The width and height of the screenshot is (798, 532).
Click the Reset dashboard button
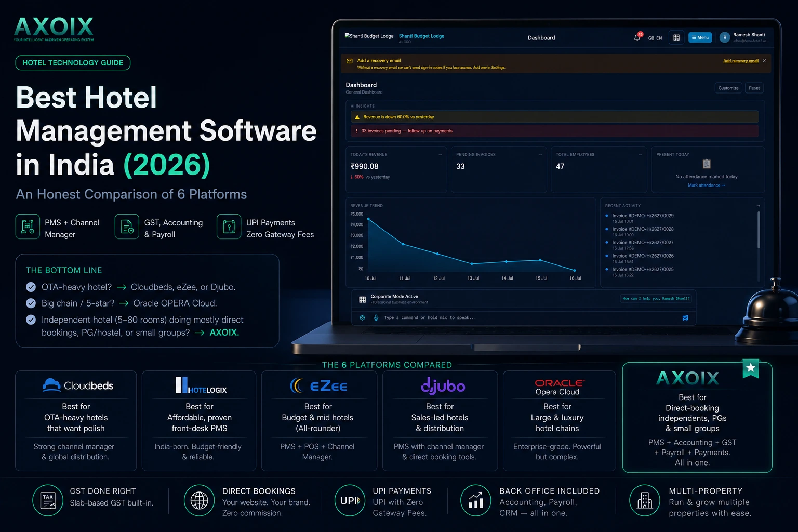coord(754,88)
